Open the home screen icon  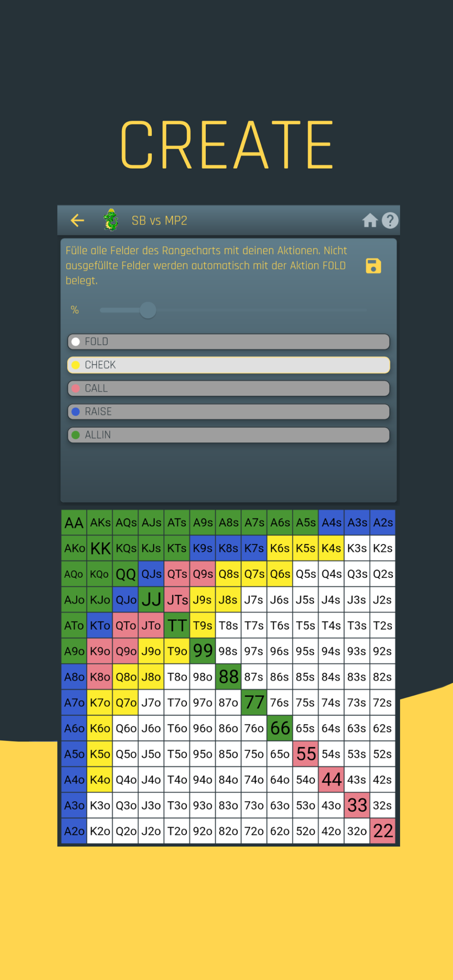(370, 220)
